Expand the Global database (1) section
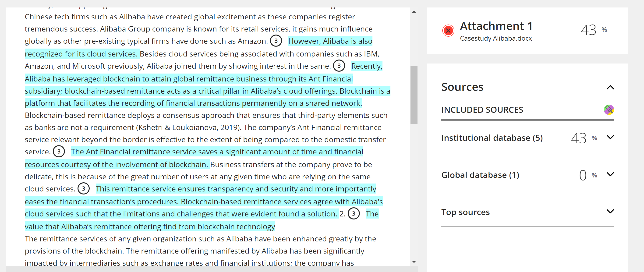 pyautogui.click(x=610, y=174)
